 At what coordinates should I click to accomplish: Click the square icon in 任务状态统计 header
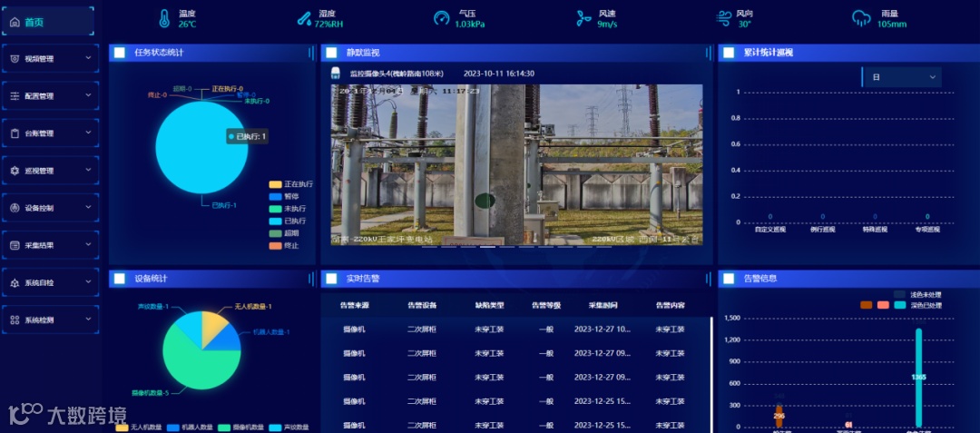tap(120, 54)
